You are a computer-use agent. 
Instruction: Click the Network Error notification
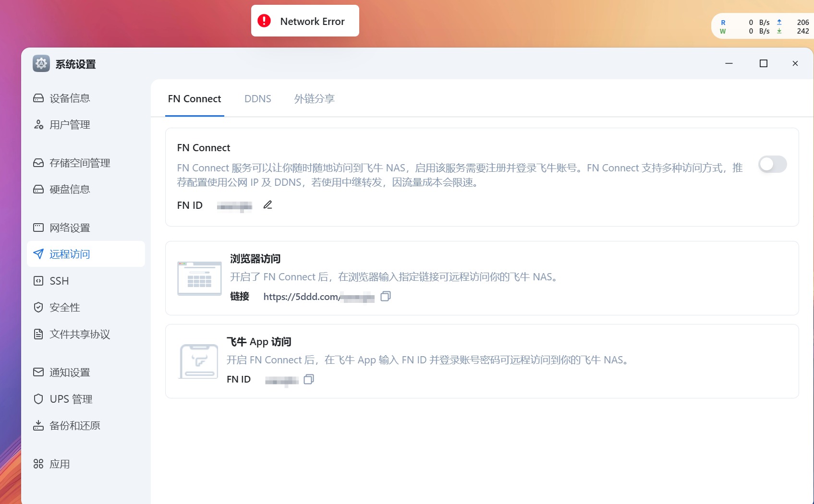[x=305, y=21]
